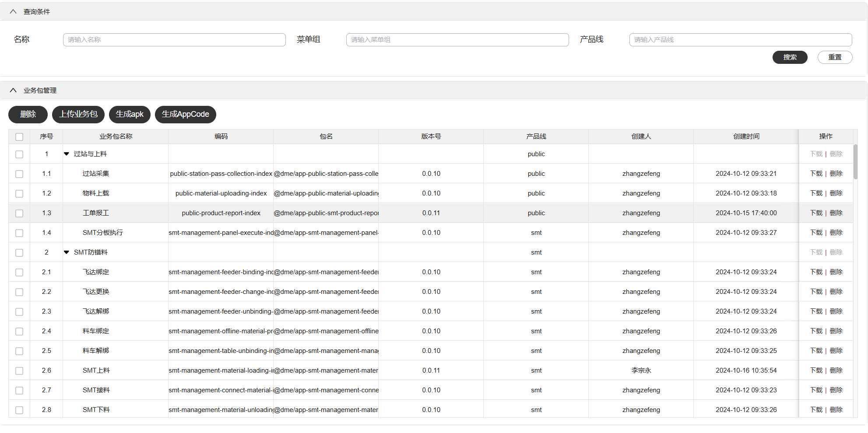Delete the 飞达绑定 row via 删除 link
Screen dimensions: 868x433
[836, 272]
